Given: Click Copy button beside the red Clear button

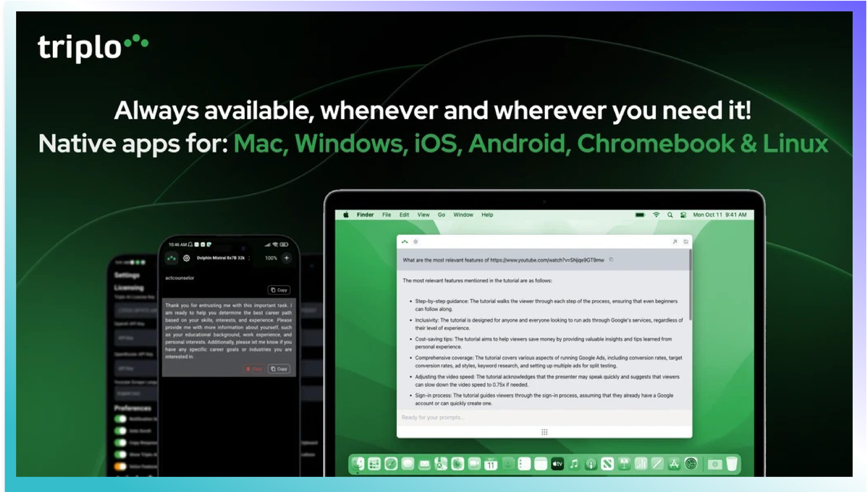Looking at the screenshot, I should click(279, 369).
